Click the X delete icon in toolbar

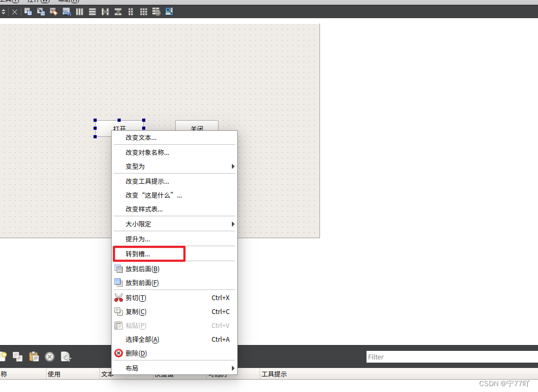(14, 11)
